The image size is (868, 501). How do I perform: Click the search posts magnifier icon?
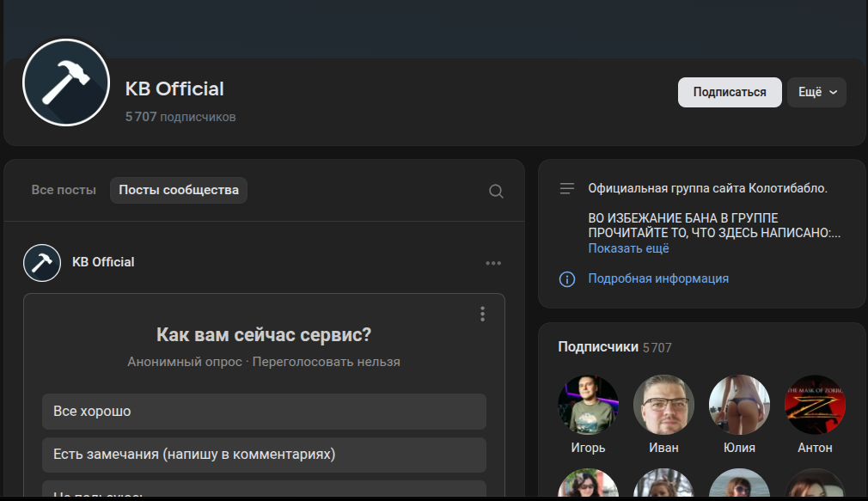[x=496, y=191]
